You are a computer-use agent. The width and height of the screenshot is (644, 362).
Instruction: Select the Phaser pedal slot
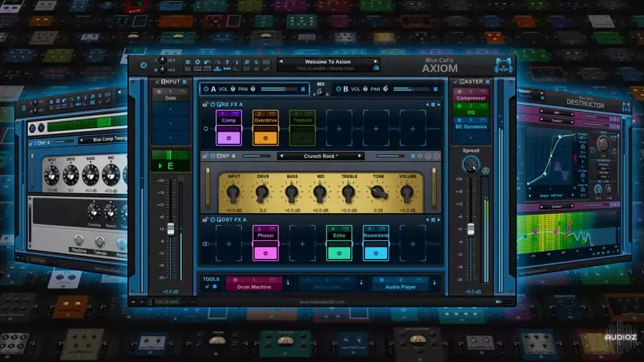point(265,243)
